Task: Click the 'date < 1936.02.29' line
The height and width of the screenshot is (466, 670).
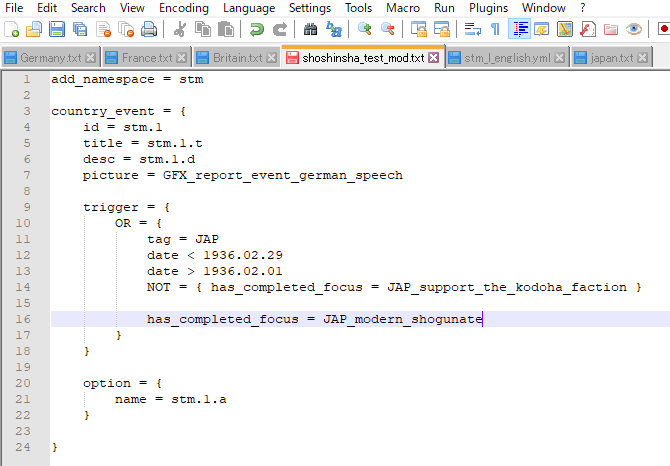Action: (215, 255)
